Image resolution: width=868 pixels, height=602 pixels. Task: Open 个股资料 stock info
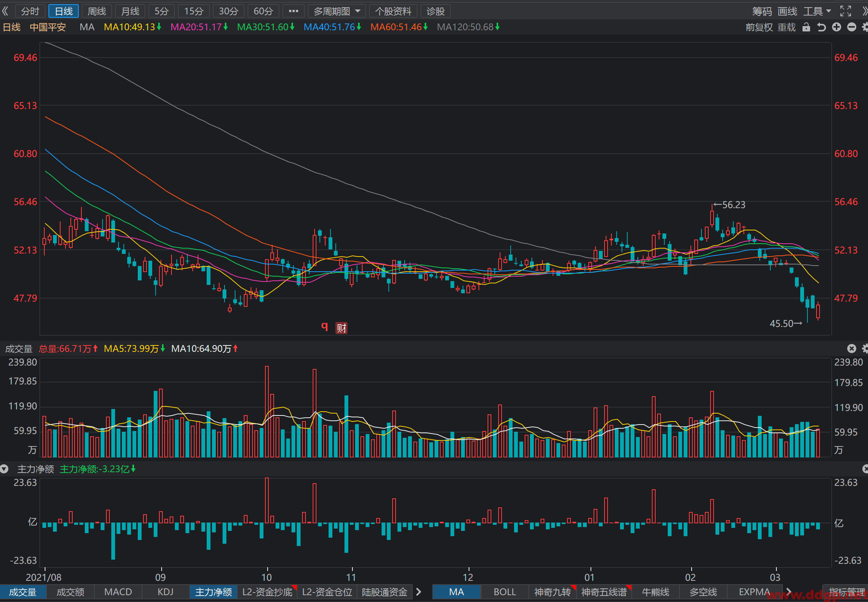pos(393,11)
